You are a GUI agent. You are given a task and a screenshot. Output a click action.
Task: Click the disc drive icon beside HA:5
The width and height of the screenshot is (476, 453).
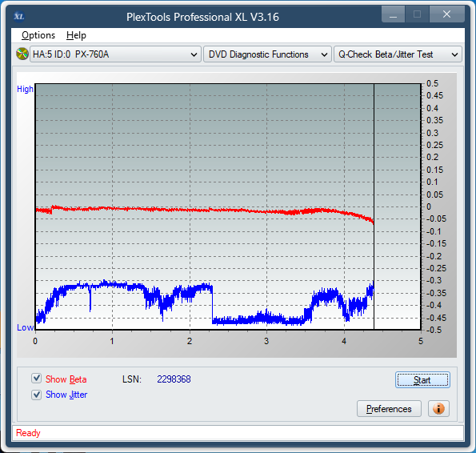(22, 54)
